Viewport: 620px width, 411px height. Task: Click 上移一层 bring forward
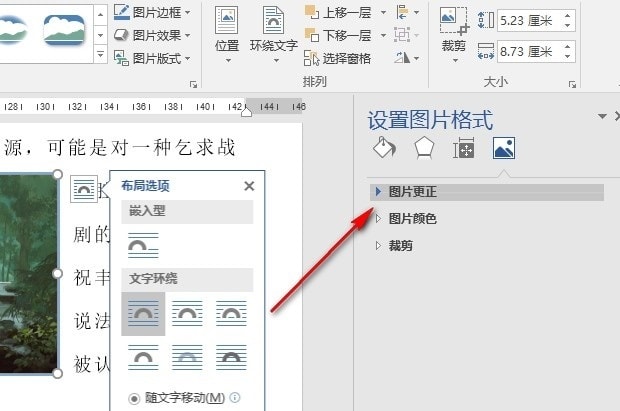tap(338, 13)
